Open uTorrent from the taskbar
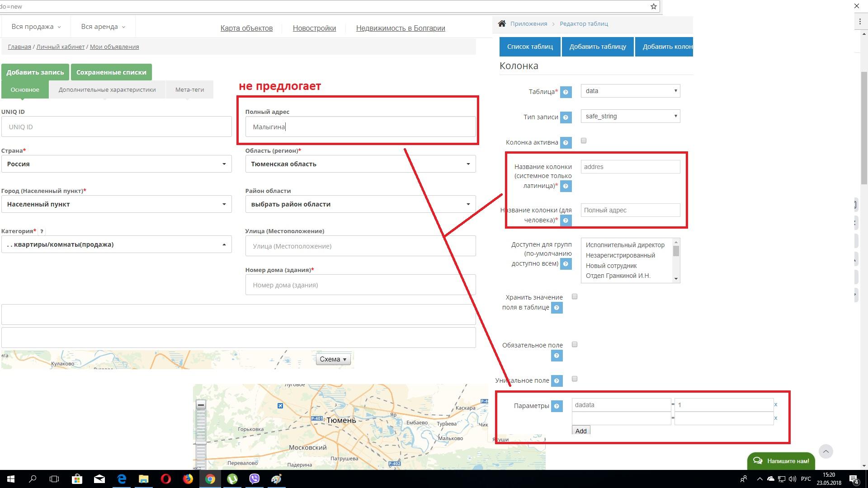The image size is (868, 488). click(x=232, y=479)
